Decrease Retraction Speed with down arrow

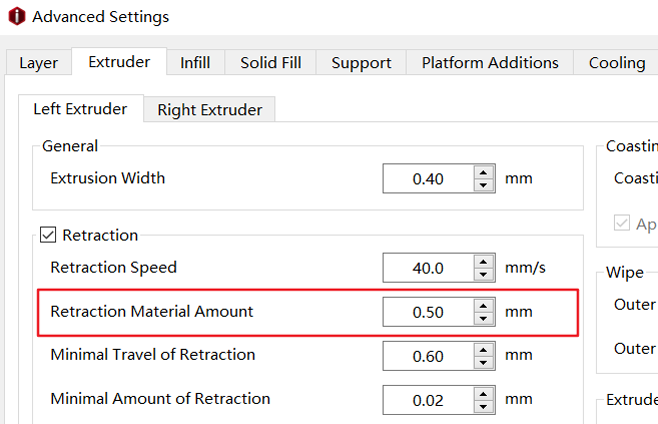click(484, 275)
